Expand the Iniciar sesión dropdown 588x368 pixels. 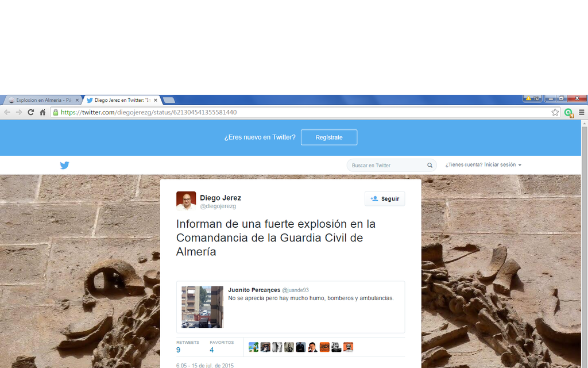tap(502, 165)
